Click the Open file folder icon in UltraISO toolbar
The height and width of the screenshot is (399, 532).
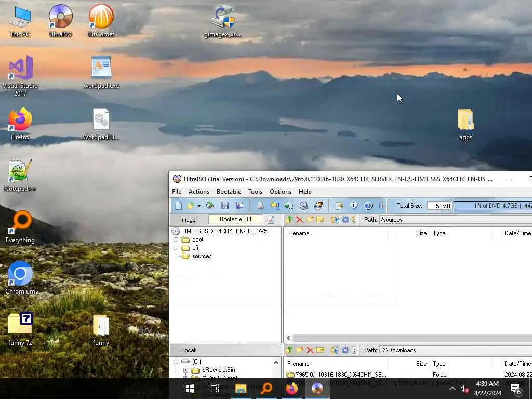tap(191, 206)
